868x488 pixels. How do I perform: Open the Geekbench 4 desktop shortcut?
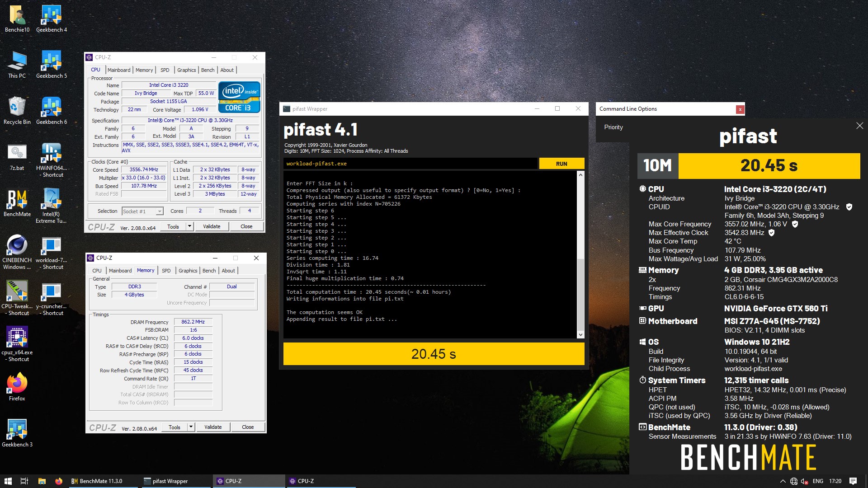coord(52,19)
